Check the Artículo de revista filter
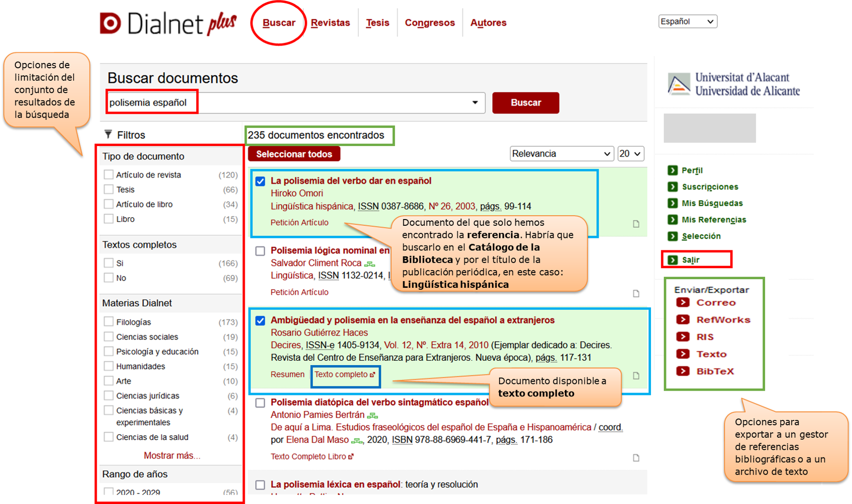Screen dimensions: 852x504 [109, 174]
